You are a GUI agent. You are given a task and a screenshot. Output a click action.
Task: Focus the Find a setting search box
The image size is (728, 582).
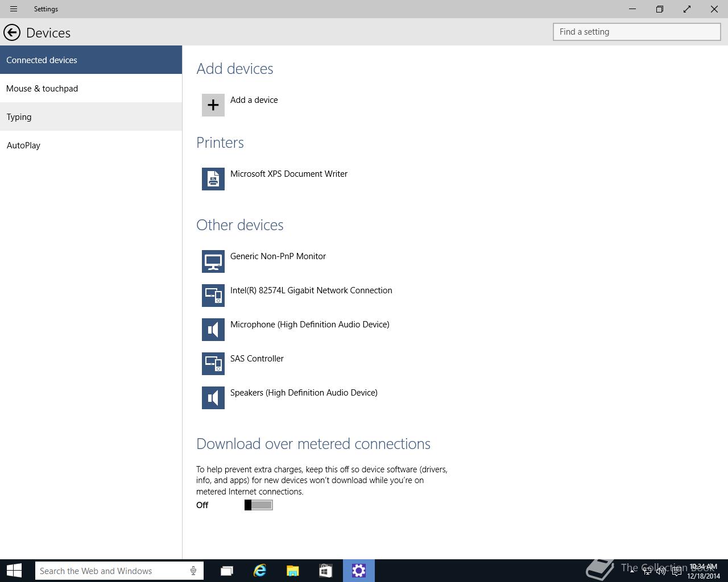point(637,32)
